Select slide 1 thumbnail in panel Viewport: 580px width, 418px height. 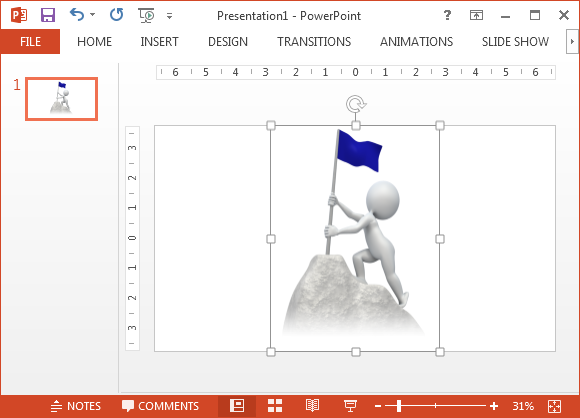point(61,99)
